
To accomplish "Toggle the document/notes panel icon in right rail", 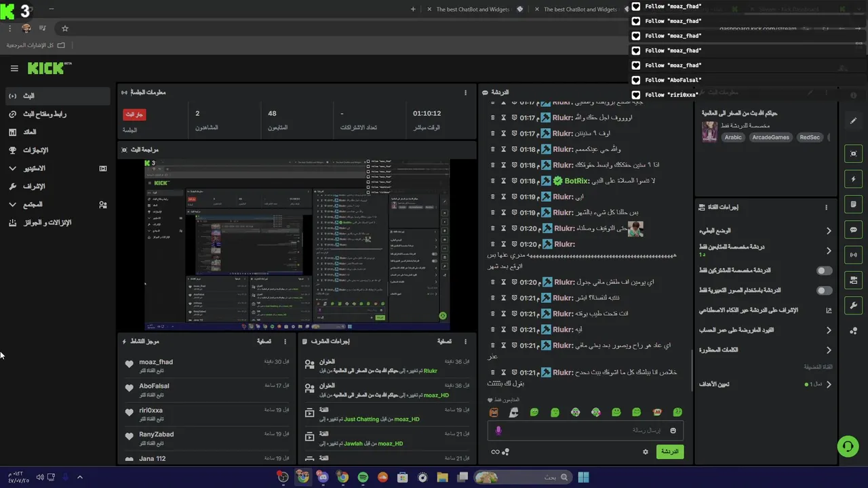I will (853, 204).
